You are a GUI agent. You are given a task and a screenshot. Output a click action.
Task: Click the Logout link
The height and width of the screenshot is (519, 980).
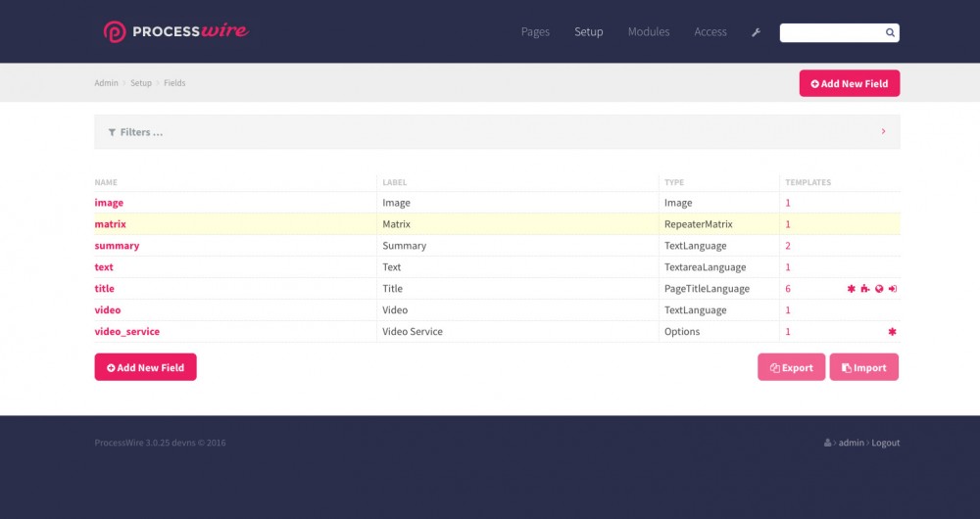click(x=885, y=443)
